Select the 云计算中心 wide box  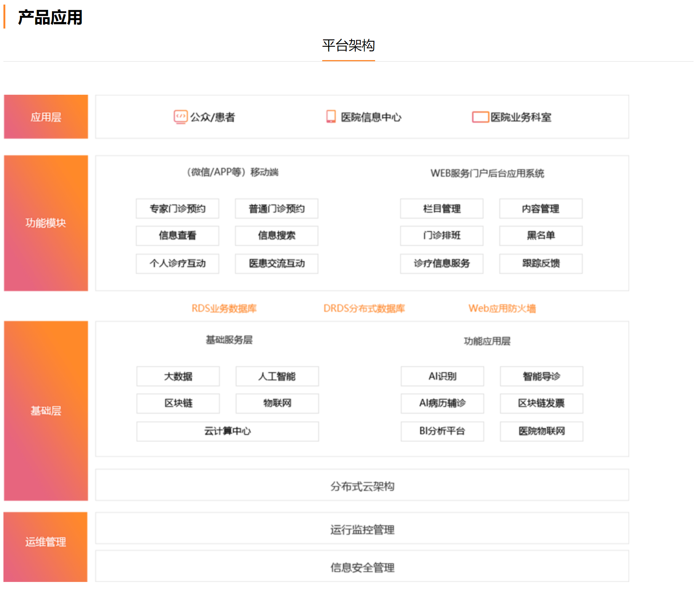pos(228,431)
